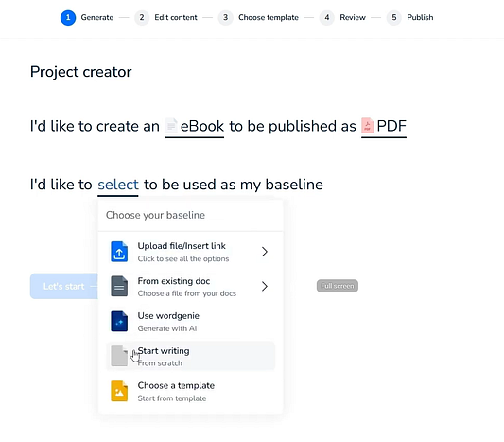Viewport: 504px width, 442px height.
Task: Click step 5 number circle
Action: [x=394, y=17]
